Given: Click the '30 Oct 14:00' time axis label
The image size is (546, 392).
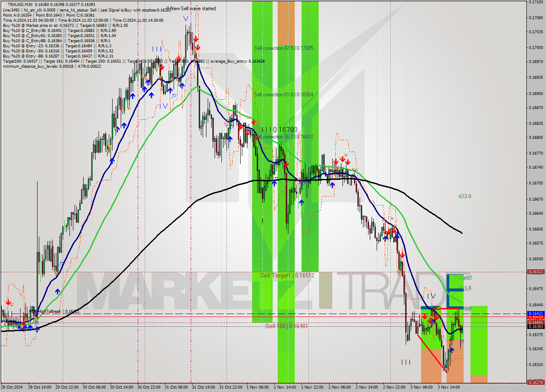Looking at the screenshot, I should (x=122, y=388).
